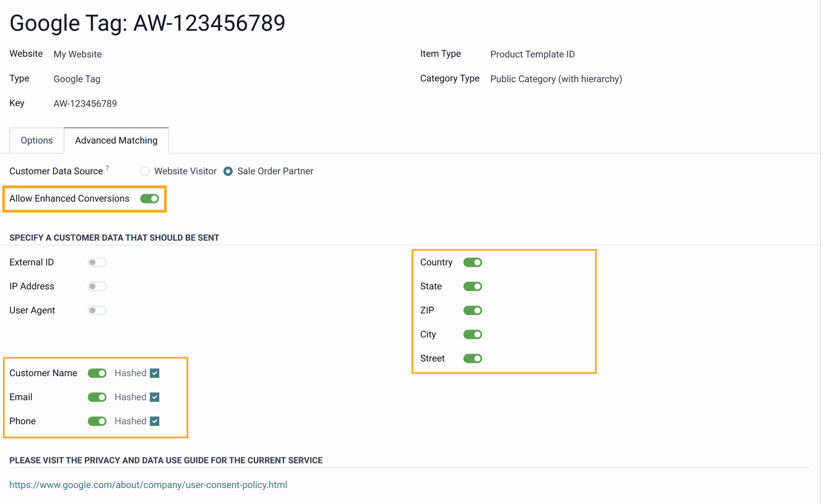Enable External ID toggle
821x504 pixels.
point(96,262)
